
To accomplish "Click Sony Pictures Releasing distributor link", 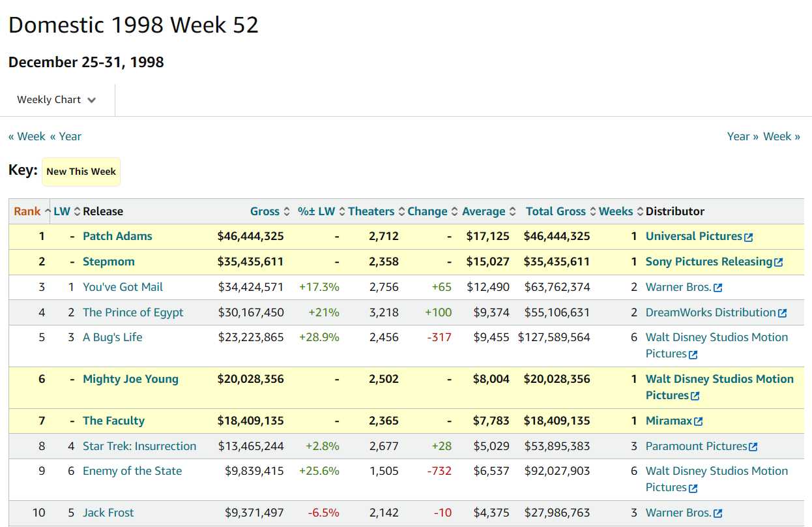I will tap(709, 262).
